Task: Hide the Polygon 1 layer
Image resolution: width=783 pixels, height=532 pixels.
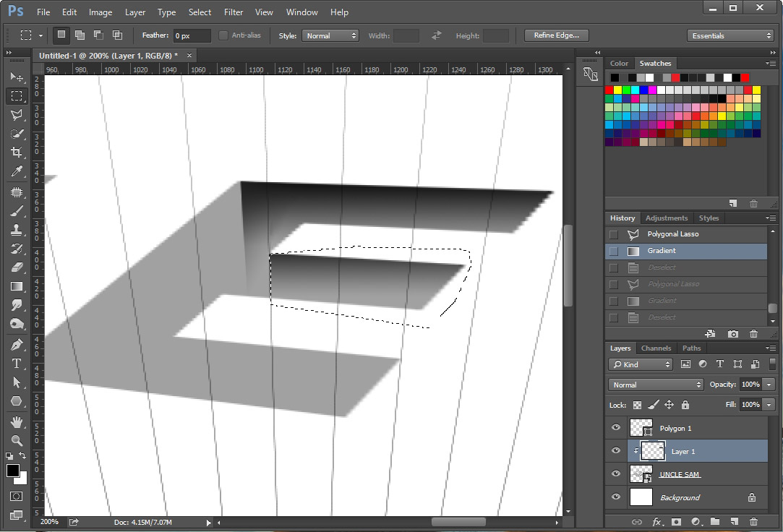Action: pyautogui.click(x=615, y=427)
